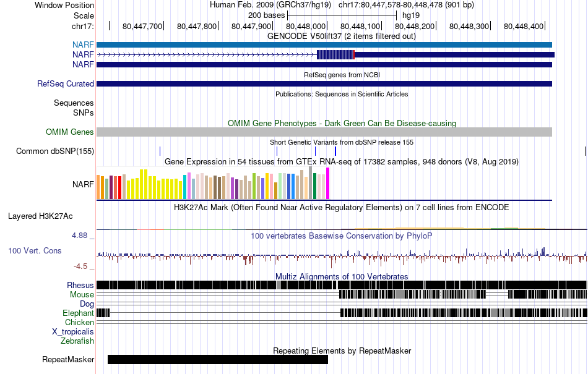The width and height of the screenshot is (588, 374).
Task: Click the chr17 position text at top
Action: 406,5
